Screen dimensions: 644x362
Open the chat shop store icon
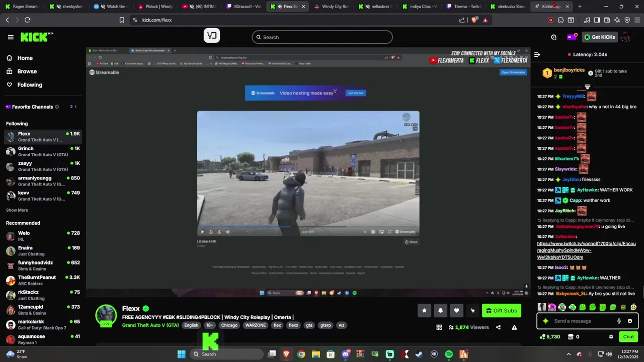point(571,337)
